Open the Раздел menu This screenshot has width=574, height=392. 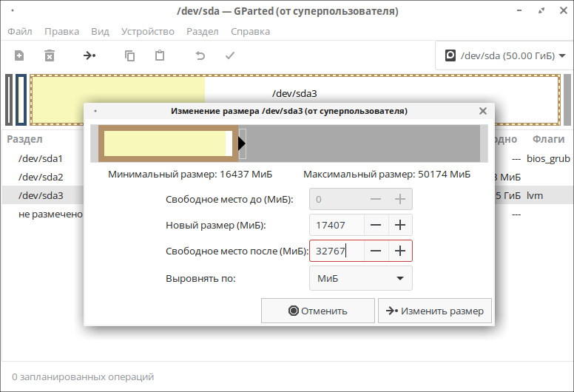202,31
